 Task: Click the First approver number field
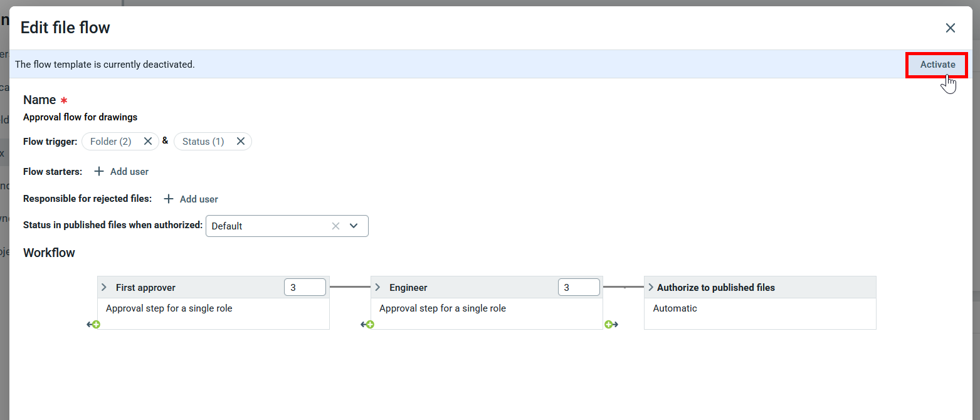click(305, 288)
